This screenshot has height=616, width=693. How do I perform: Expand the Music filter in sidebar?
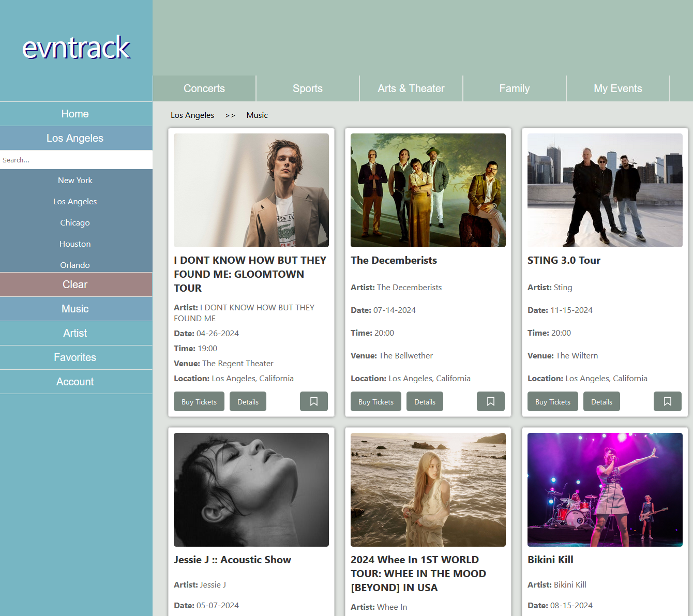point(76,309)
